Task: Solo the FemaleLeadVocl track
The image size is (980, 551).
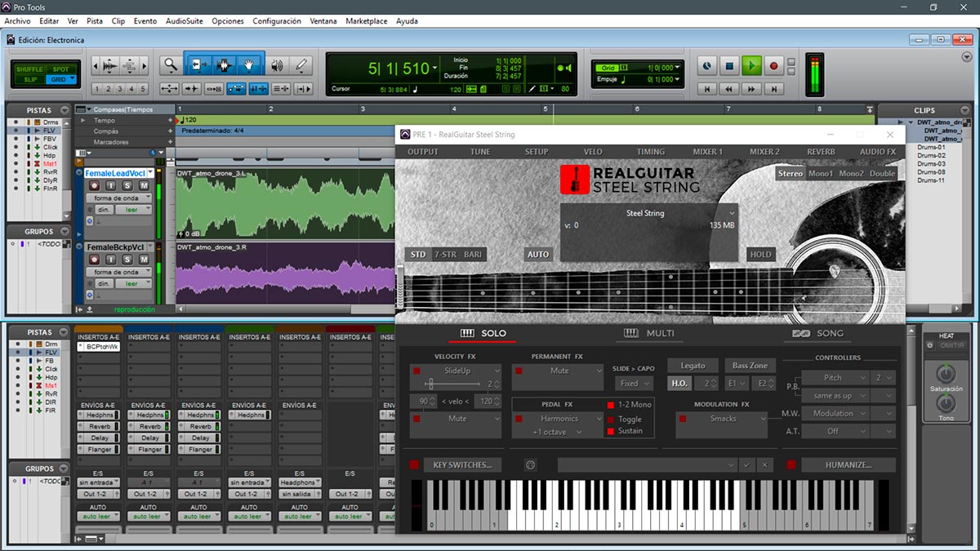Action: 127,186
